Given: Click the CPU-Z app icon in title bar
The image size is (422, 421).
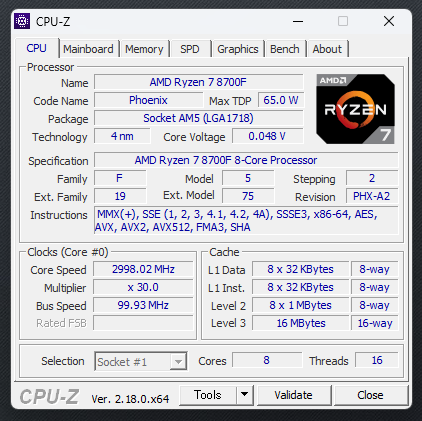Looking at the screenshot, I should [x=22, y=21].
